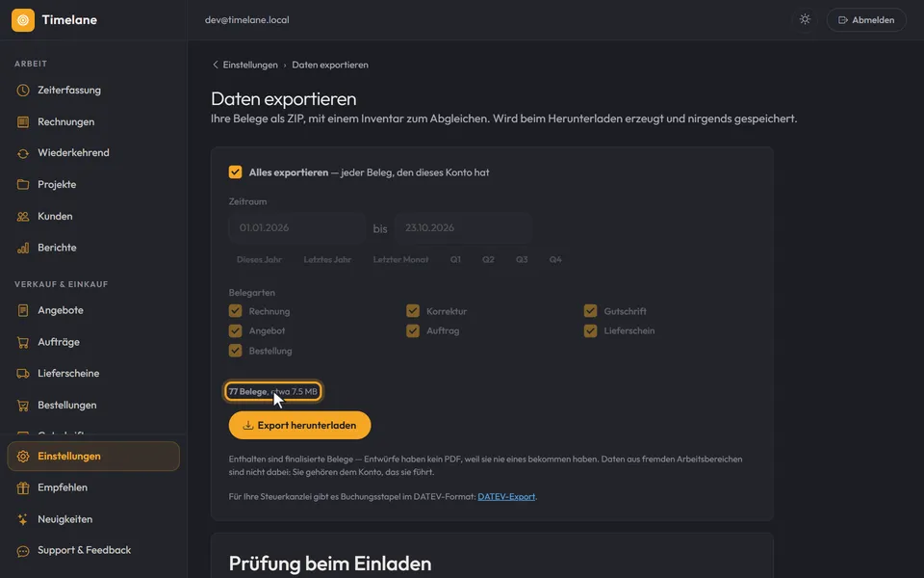Click the Empfehlen gift icon
This screenshot has height=578, width=924.
point(23,487)
